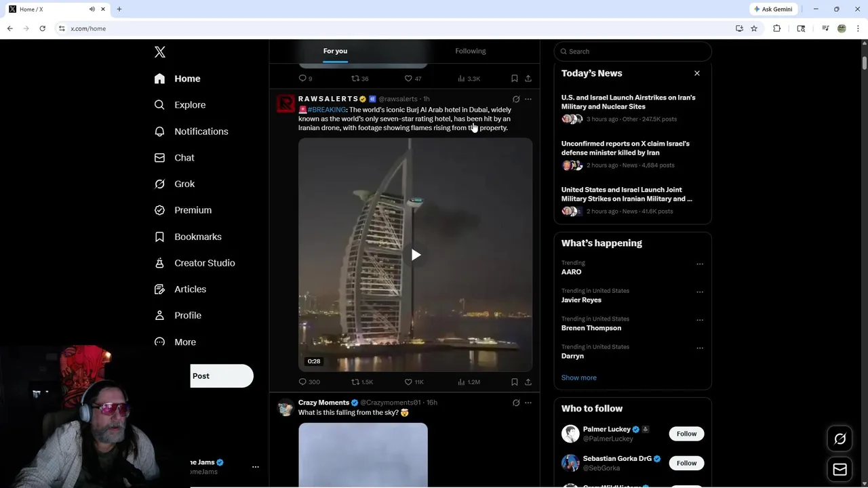Focus the Search field

pyautogui.click(x=633, y=52)
